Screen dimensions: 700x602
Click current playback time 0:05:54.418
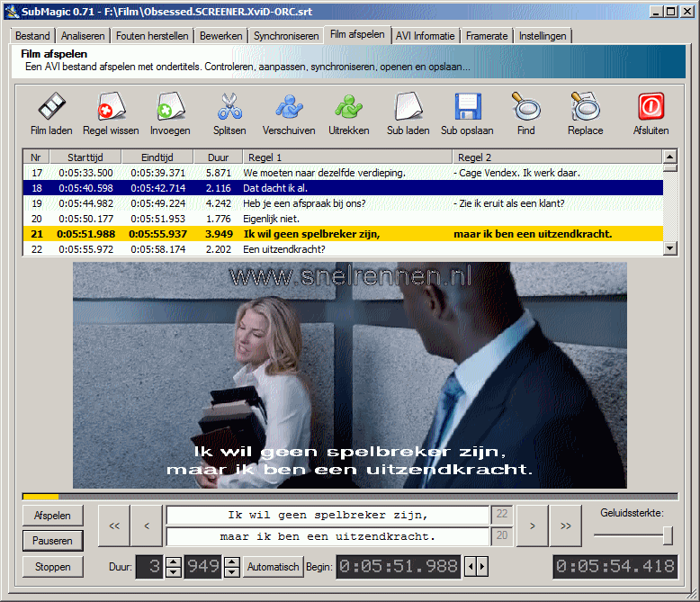pos(615,567)
